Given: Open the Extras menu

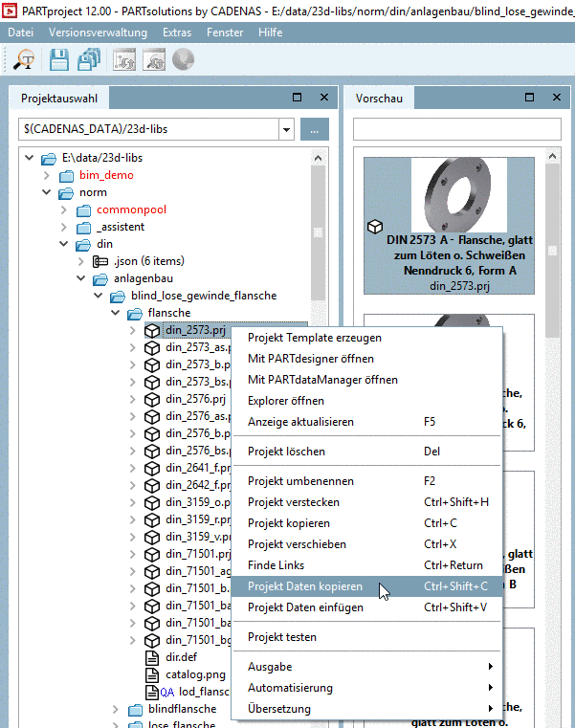Looking at the screenshot, I should pyautogui.click(x=177, y=33).
